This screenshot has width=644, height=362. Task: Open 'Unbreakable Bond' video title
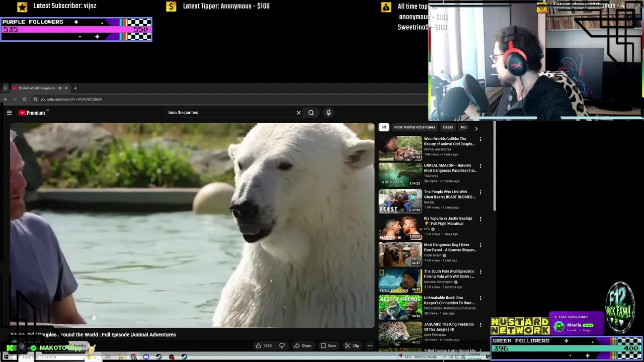(x=449, y=300)
